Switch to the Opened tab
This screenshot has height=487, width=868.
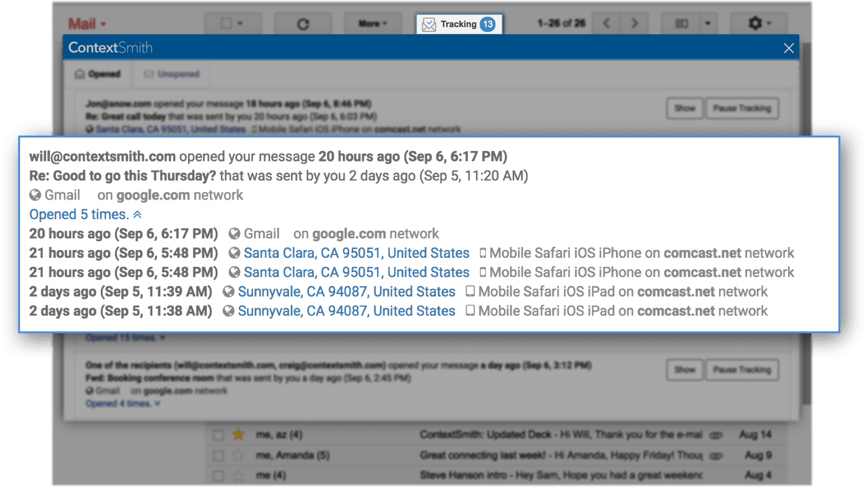(x=98, y=74)
